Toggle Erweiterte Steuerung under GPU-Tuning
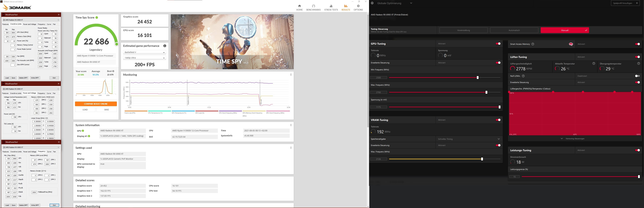Viewport: 644px width, 208px height. click(498, 63)
